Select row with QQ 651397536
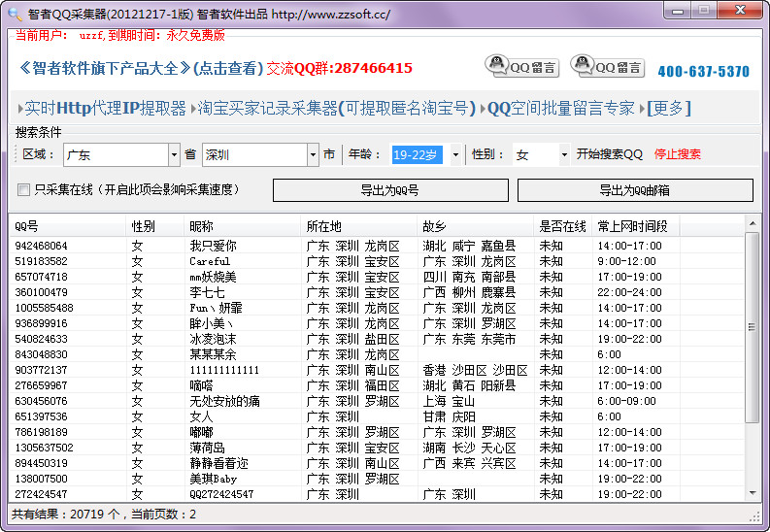 coord(376,416)
